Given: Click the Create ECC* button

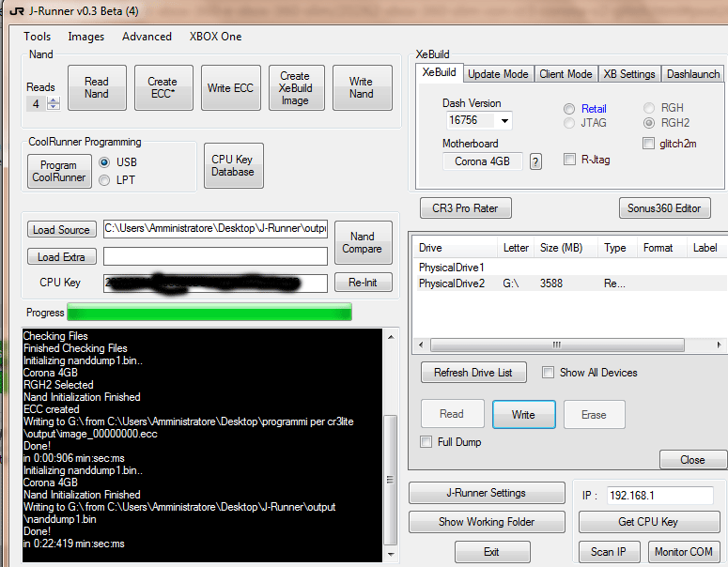Looking at the screenshot, I should click(163, 87).
